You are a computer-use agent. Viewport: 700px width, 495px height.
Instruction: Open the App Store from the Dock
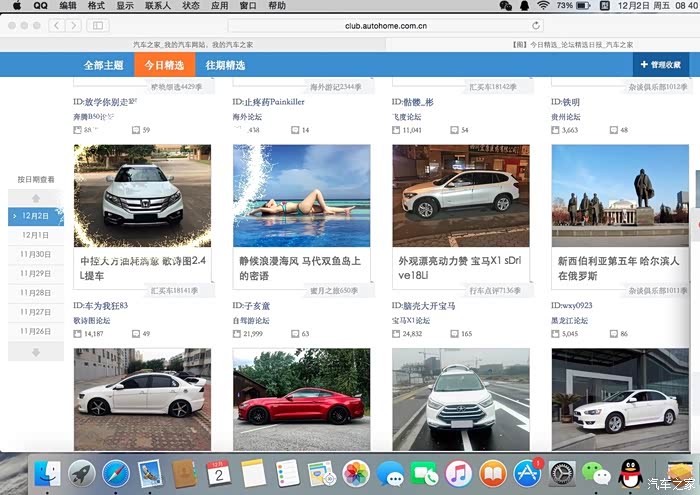click(526, 473)
